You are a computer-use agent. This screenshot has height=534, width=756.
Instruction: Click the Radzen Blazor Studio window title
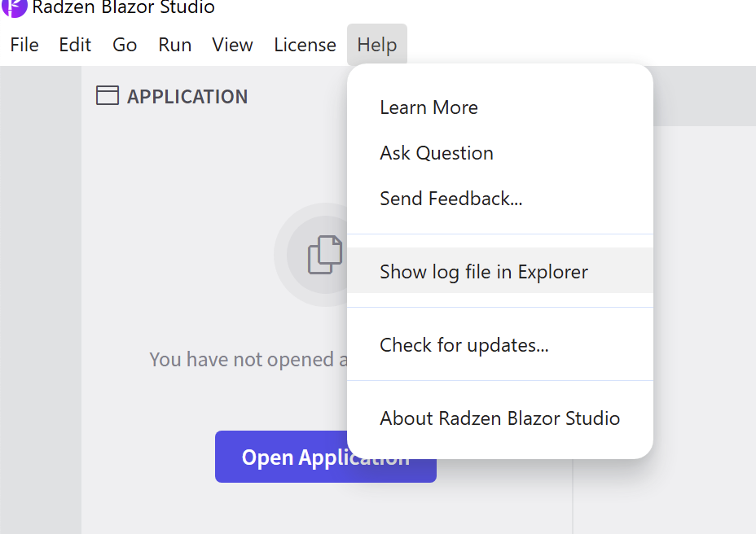124,7
